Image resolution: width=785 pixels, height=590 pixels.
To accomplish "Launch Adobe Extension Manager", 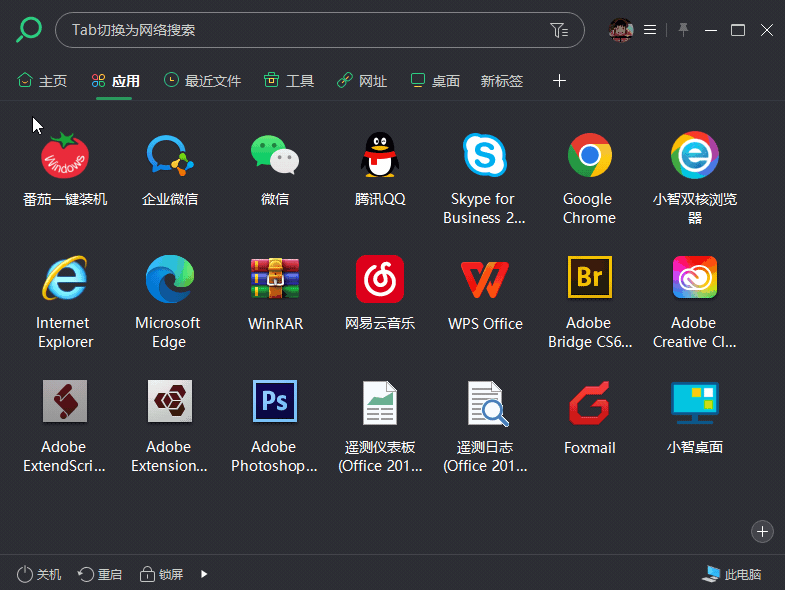I will [170, 401].
